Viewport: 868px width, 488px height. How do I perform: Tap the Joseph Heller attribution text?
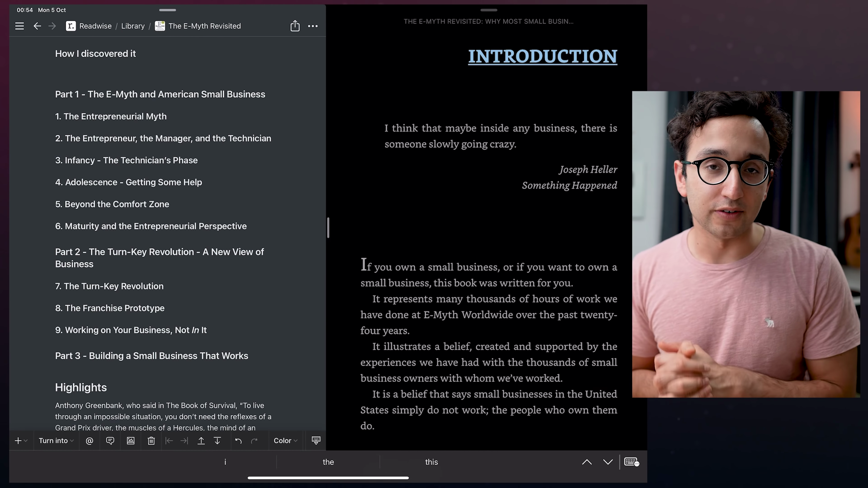588,169
